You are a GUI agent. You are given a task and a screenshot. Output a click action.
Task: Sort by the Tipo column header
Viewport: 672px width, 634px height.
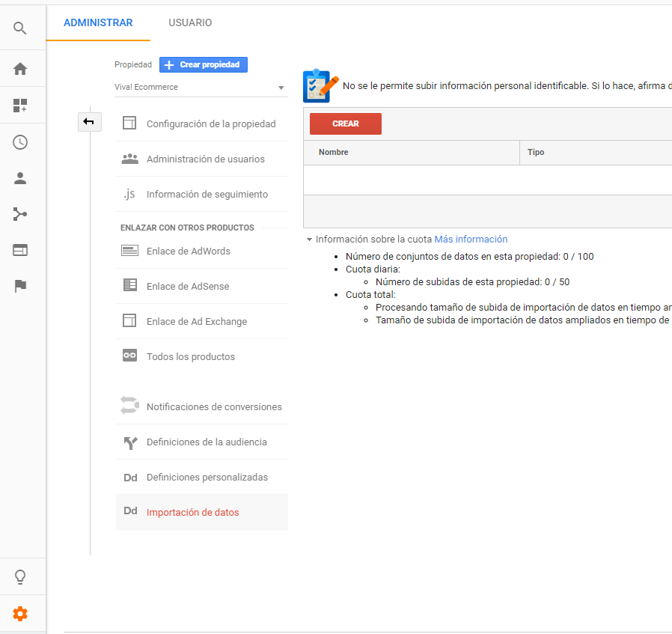click(536, 152)
